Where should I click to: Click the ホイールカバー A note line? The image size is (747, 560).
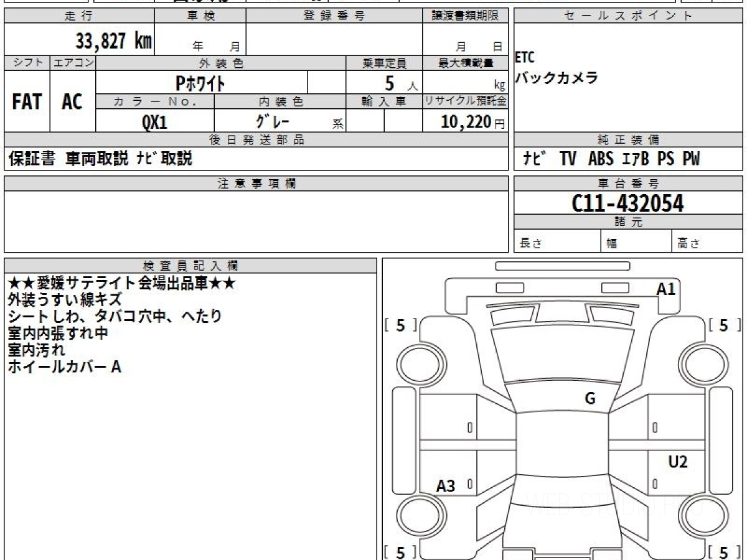click(64, 366)
